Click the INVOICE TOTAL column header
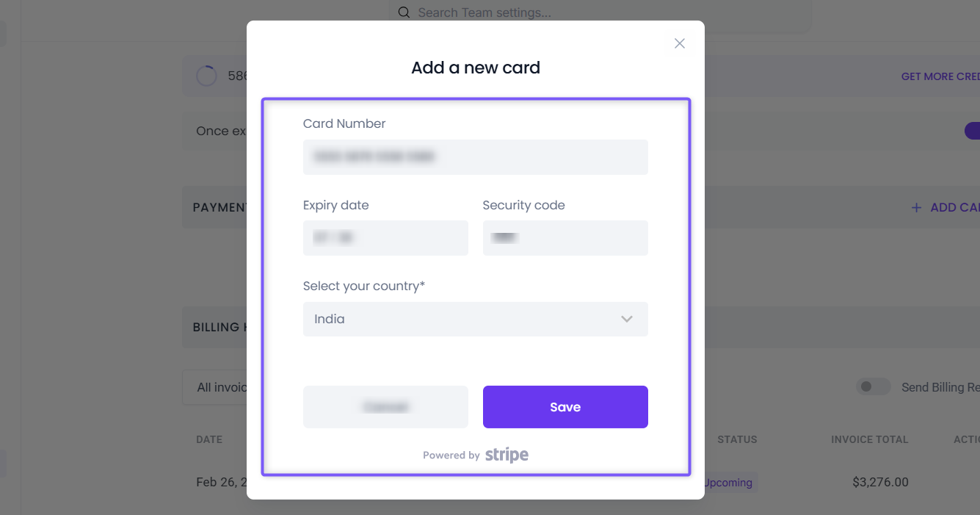This screenshot has height=515, width=980. coord(870,439)
